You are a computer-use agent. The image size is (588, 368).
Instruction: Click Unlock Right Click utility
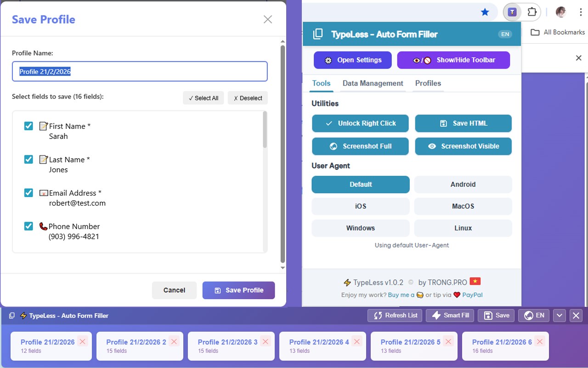click(x=360, y=123)
